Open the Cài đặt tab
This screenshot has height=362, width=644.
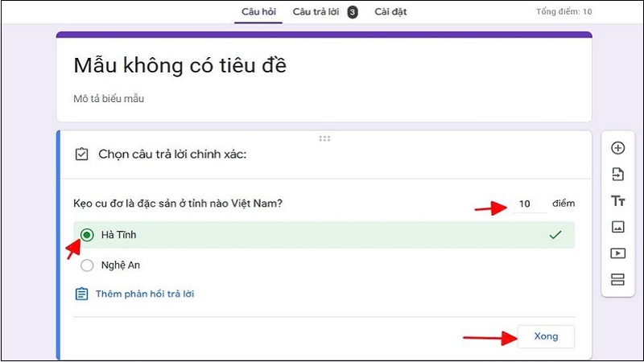click(390, 11)
